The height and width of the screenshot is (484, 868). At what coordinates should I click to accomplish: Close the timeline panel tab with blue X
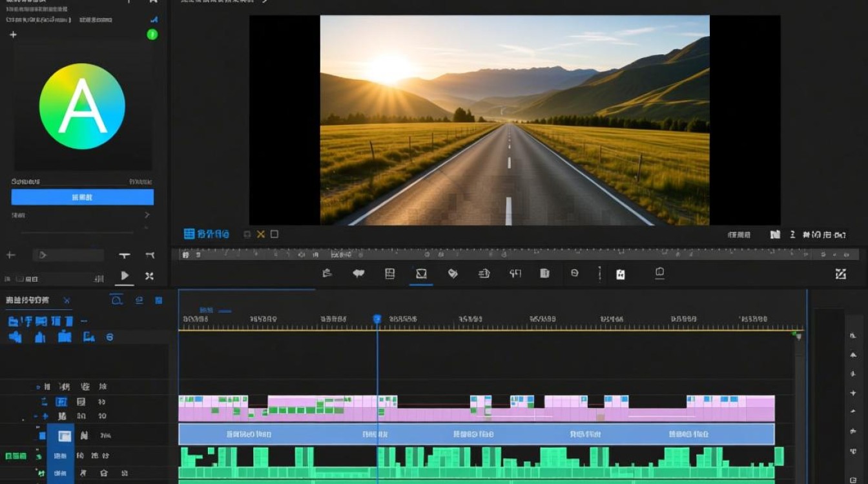(x=67, y=300)
